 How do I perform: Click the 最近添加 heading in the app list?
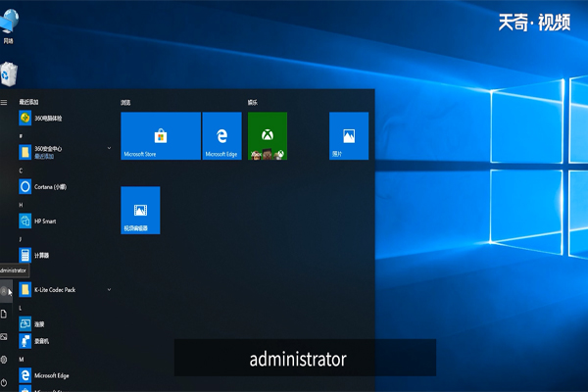[28, 102]
